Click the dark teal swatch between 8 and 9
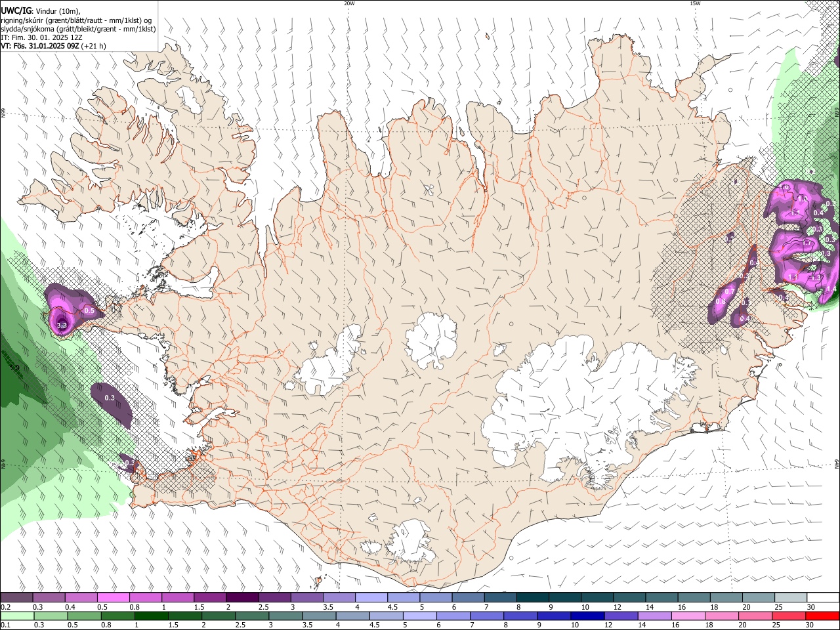 point(533,597)
